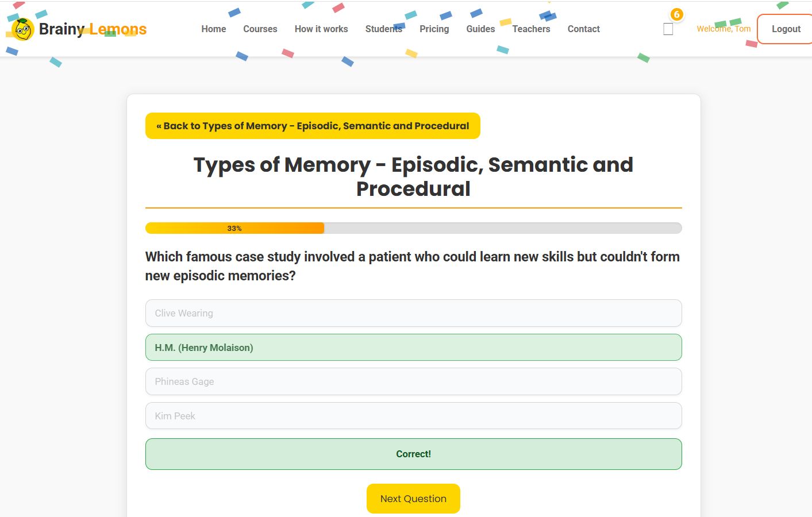Choose the H.M. (Henry Molaison) answer

coord(413,348)
